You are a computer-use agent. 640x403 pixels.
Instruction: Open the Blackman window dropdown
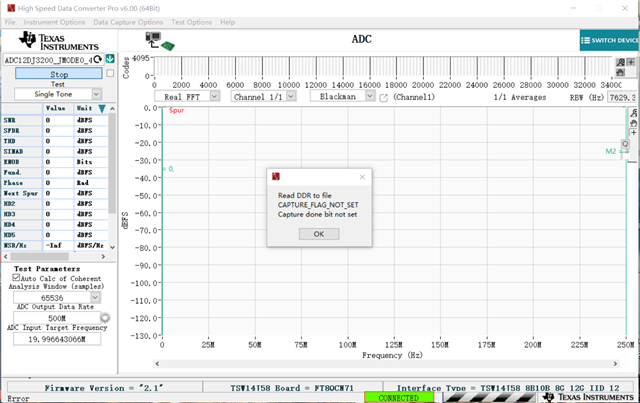point(370,96)
